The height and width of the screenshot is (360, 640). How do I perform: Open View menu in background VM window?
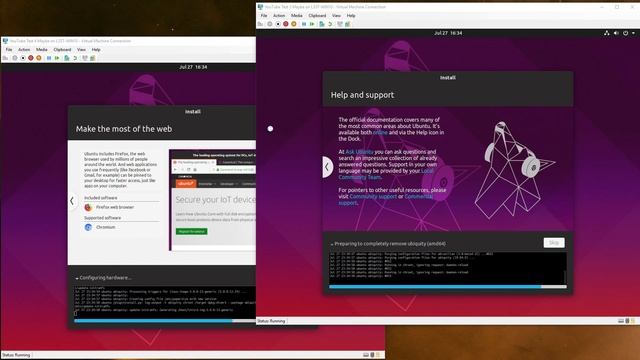pyautogui.click(x=81, y=49)
